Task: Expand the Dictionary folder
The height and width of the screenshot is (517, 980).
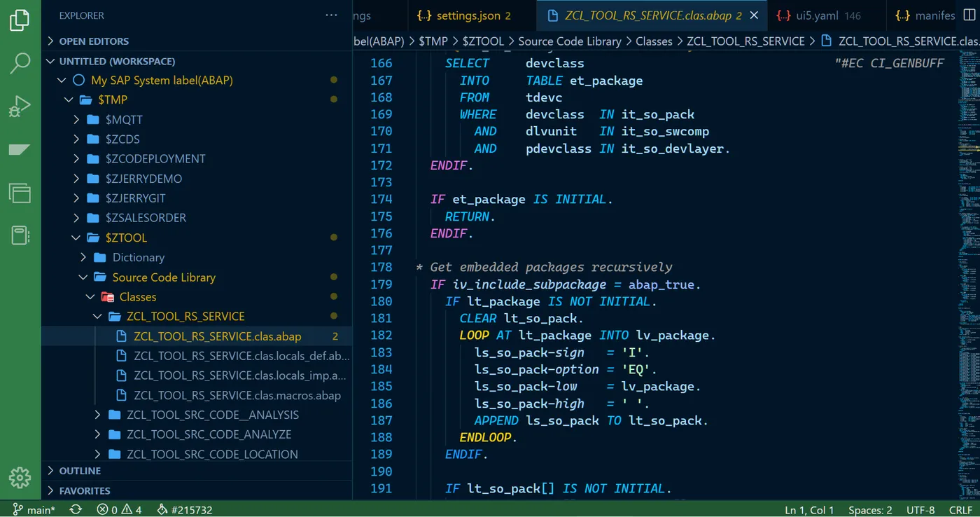Action: tap(83, 258)
